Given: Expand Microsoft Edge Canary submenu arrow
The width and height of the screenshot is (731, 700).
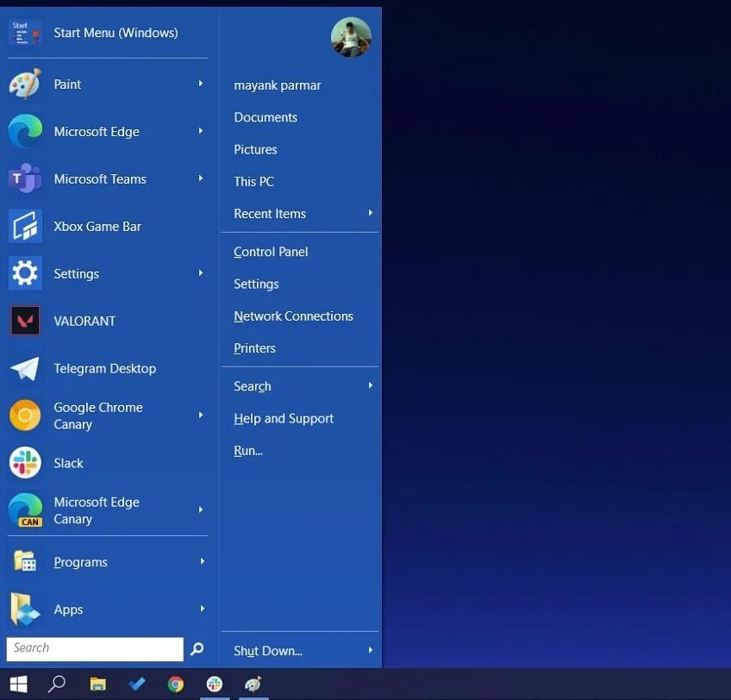Looking at the screenshot, I should click(201, 509).
